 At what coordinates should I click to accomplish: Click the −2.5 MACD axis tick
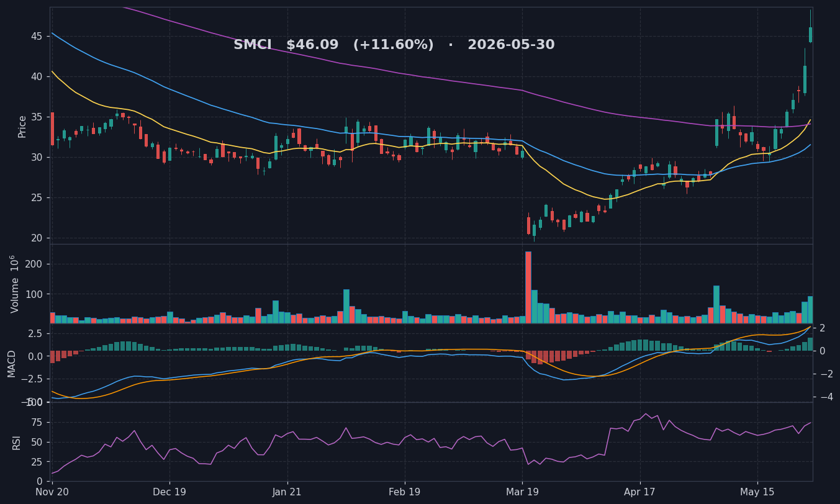31,379
